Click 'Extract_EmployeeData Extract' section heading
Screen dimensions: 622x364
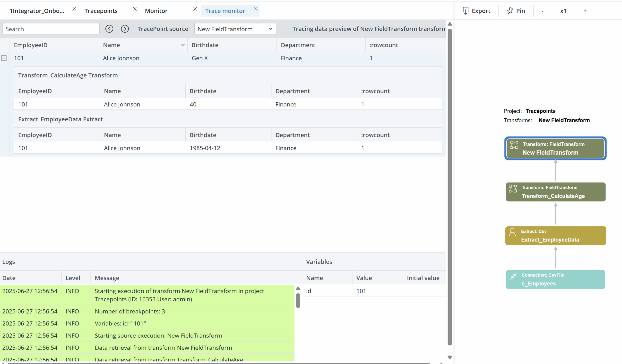tap(60, 119)
